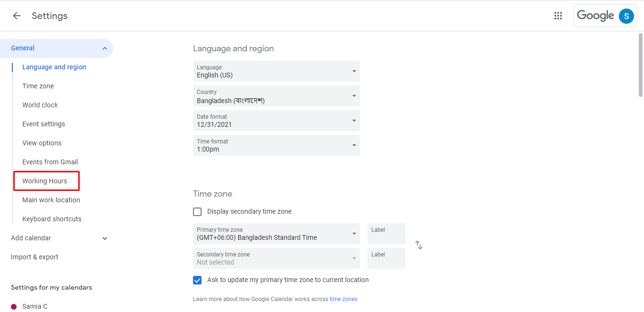Open the Country dropdown arrow icon
Viewport: 644px width, 312px height.
(353, 96)
